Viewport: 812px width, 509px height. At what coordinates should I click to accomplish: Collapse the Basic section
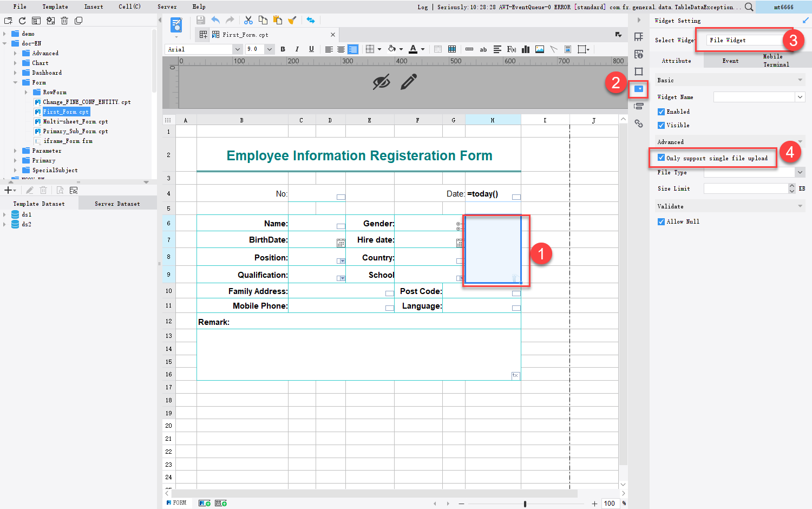click(800, 80)
